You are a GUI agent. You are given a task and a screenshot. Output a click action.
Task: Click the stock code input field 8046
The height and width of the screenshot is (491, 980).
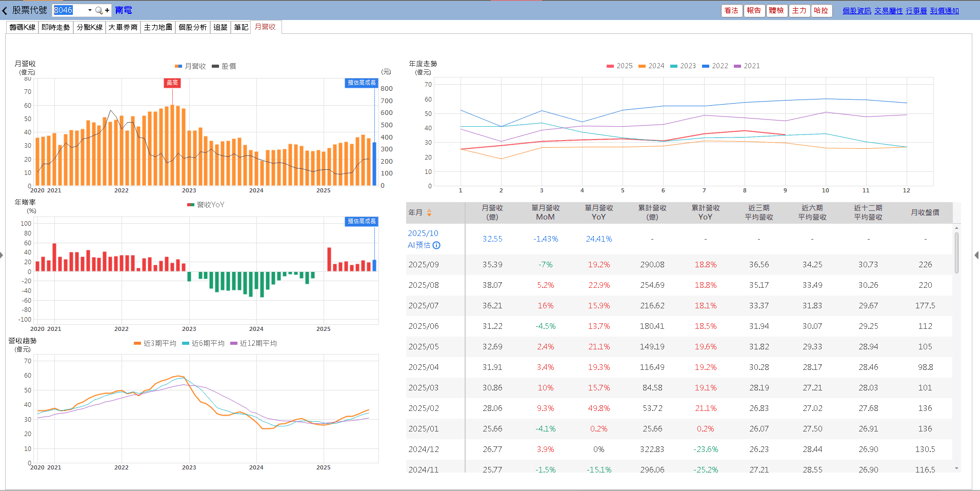(69, 10)
